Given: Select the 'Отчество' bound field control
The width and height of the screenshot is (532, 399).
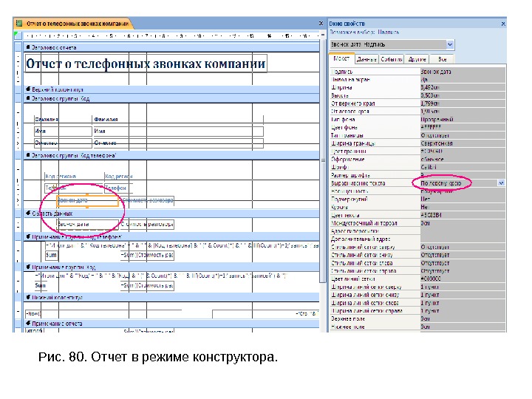Looking at the screenshot, I should pyautogui.click(x=178, y=143).
